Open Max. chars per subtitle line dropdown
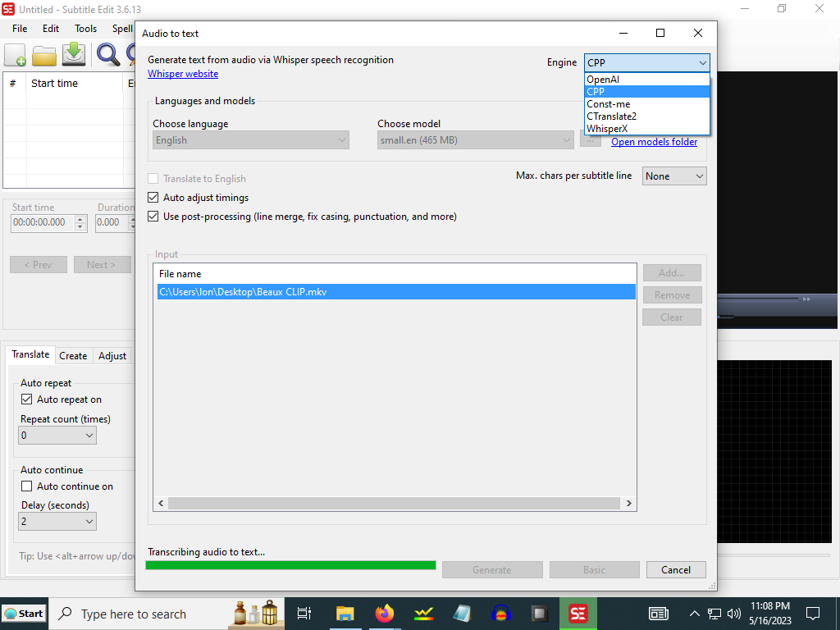This screenshot has height=630, width=840. (674, 176)
